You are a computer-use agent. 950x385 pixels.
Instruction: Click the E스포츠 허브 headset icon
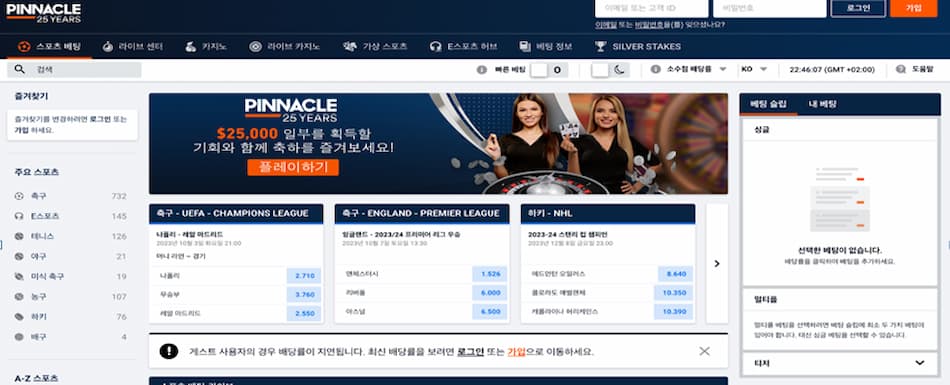click(436, 47)
